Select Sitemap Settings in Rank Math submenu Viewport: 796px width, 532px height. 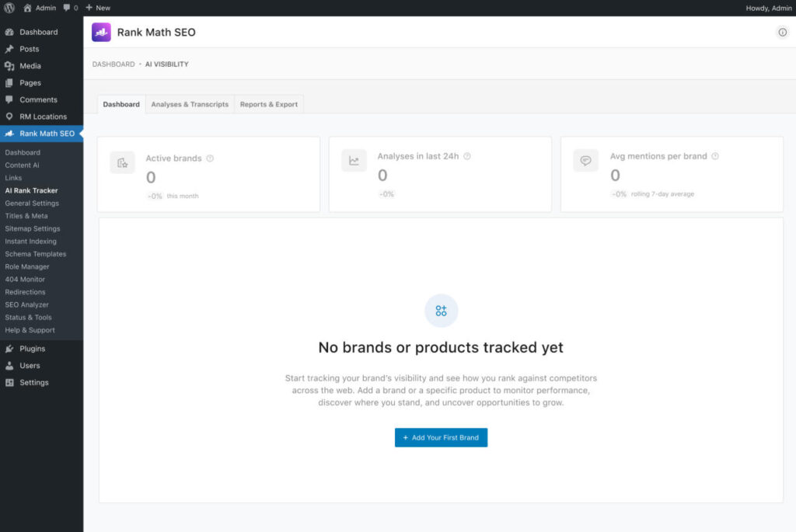click(33, 228)
